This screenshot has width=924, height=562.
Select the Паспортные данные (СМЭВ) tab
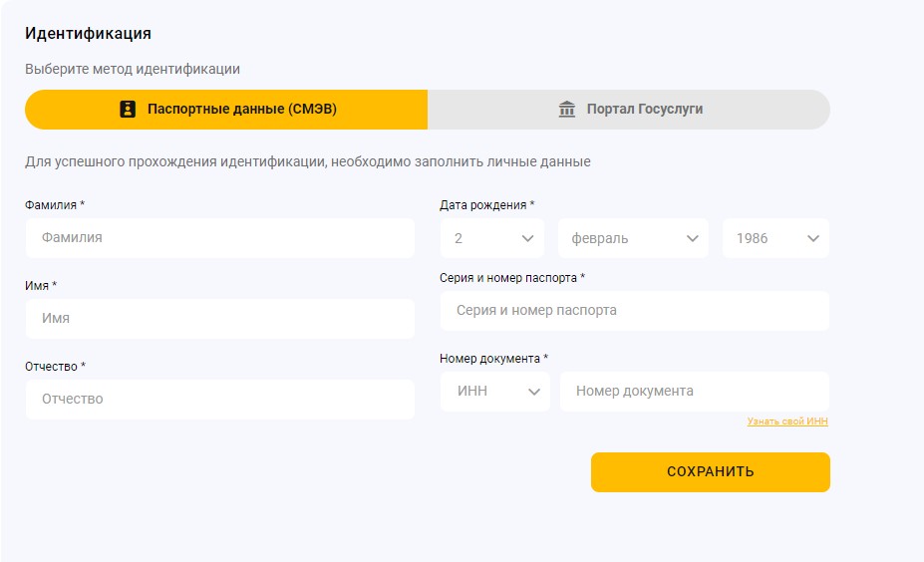coord(226,109)
